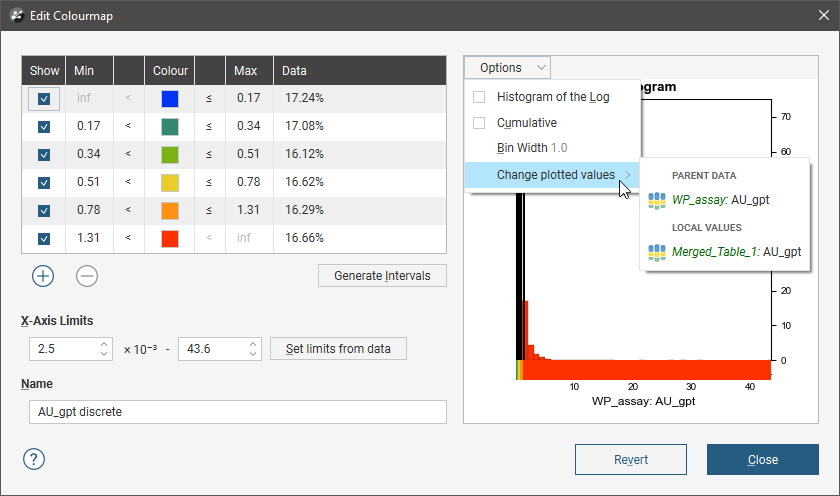This screenshot has width=840, height=496.
Task: Expand the Change plotted values submenu
Action: tap(555, 175)
